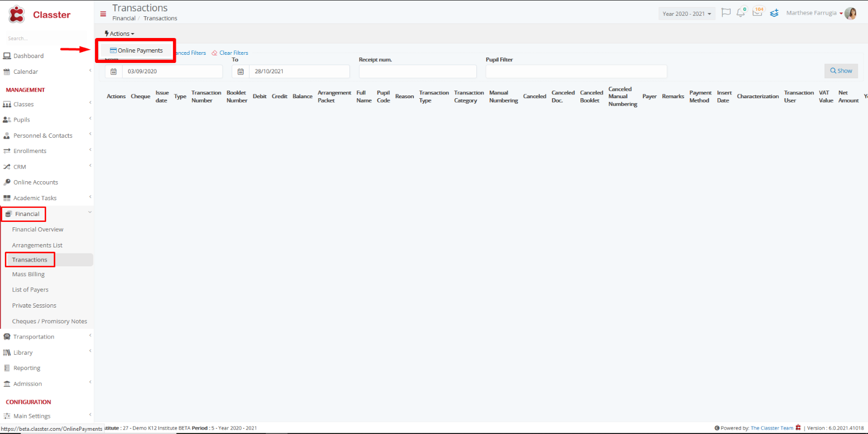Viewport: 868px width, 434px height.
Task: Sort by Issue date column header
Action: coord(162,97)
